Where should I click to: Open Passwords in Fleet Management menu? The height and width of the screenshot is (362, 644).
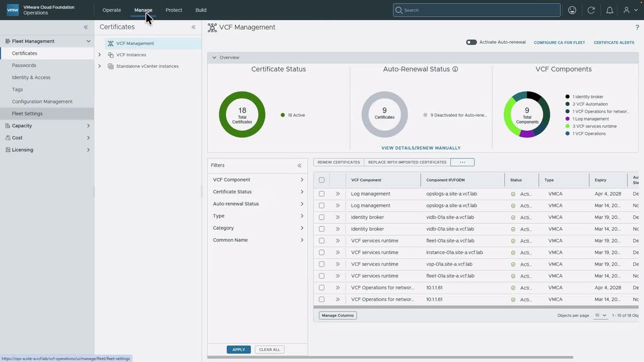(24, 65)
